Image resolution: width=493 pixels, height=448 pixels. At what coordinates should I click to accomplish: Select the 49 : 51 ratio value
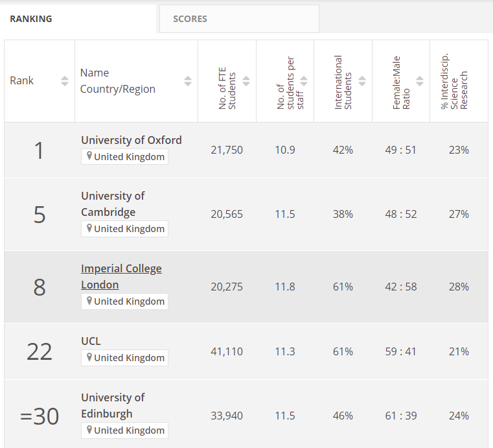(x=401, y=150)
